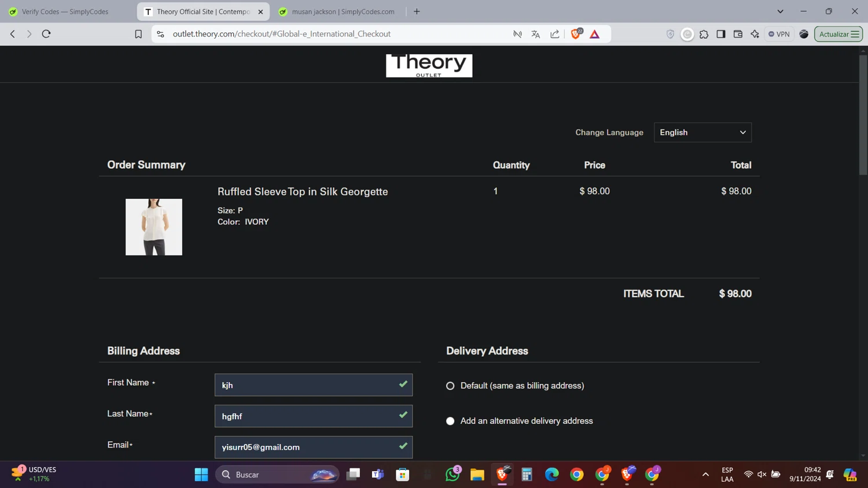Open Leo AI sparkle icon

pyautogui.click(x=755, y=34)
